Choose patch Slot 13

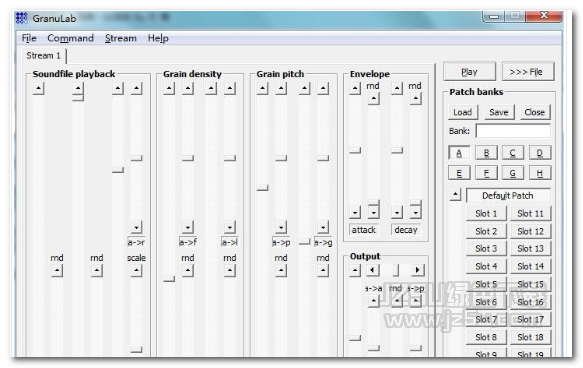(x=531, y=248)
